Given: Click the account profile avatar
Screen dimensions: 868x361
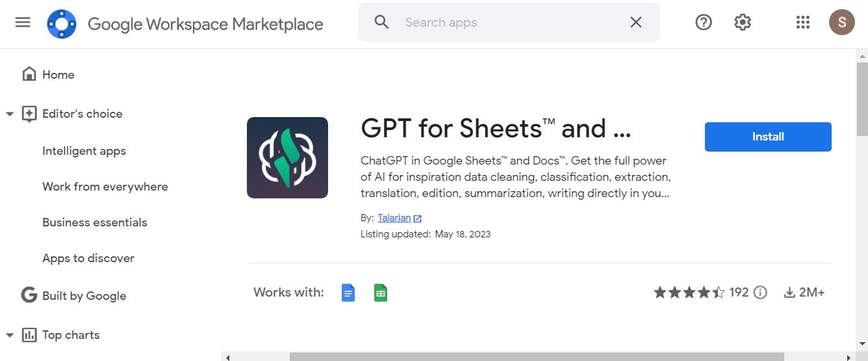Looking at the screenshot, I should click(842, 23).
